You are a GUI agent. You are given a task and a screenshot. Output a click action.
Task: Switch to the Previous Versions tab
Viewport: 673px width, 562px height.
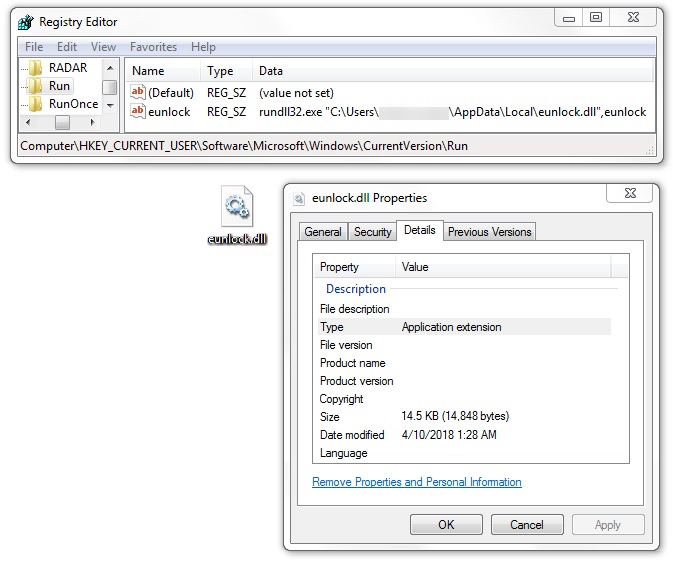[x=489, y=232]
